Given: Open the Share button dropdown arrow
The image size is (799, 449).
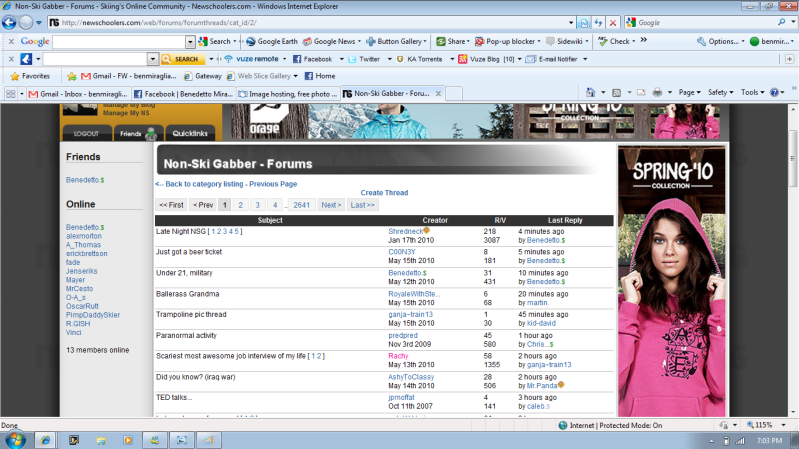Looking at the screenshot, I should pos(468,41).
